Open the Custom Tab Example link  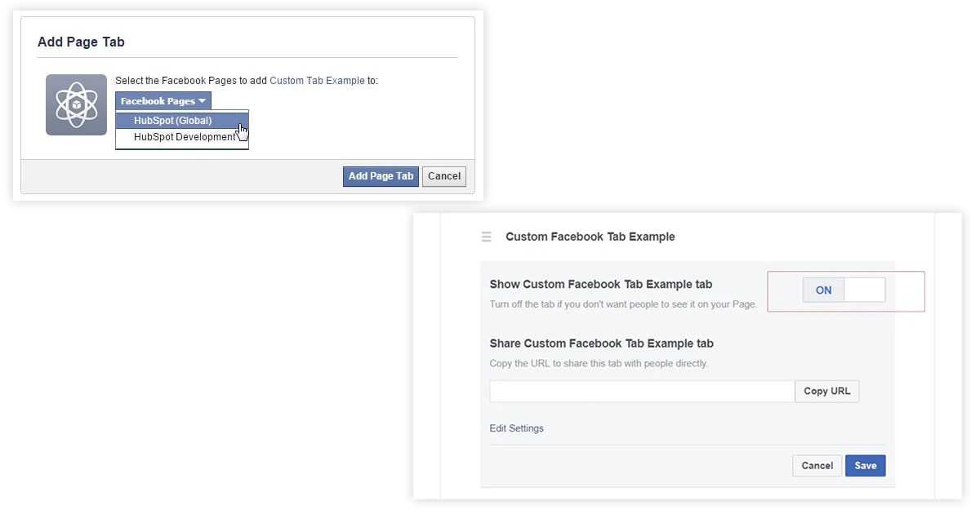tap(317, 81)
